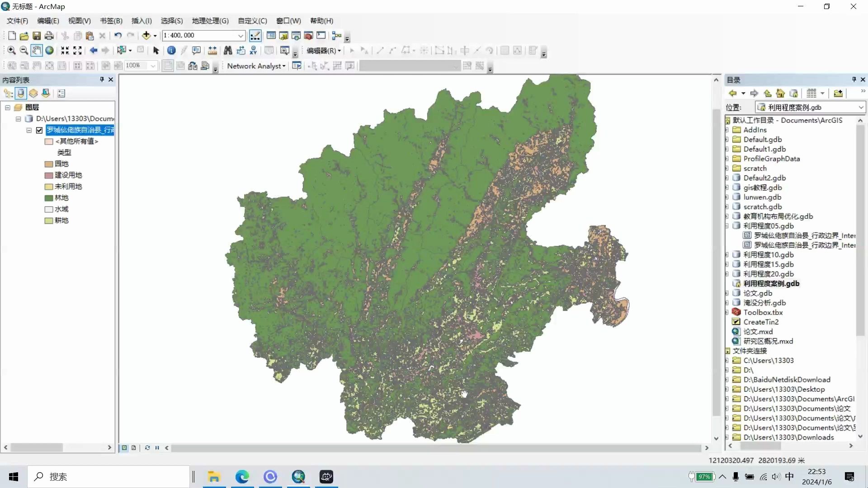868x488 pixels.
Task: Click the Full Extent globe icon
Action: click(49, 51)
